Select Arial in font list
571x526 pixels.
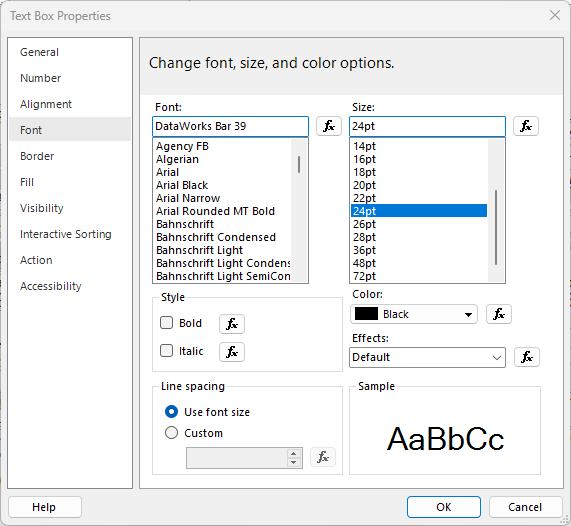223,172
